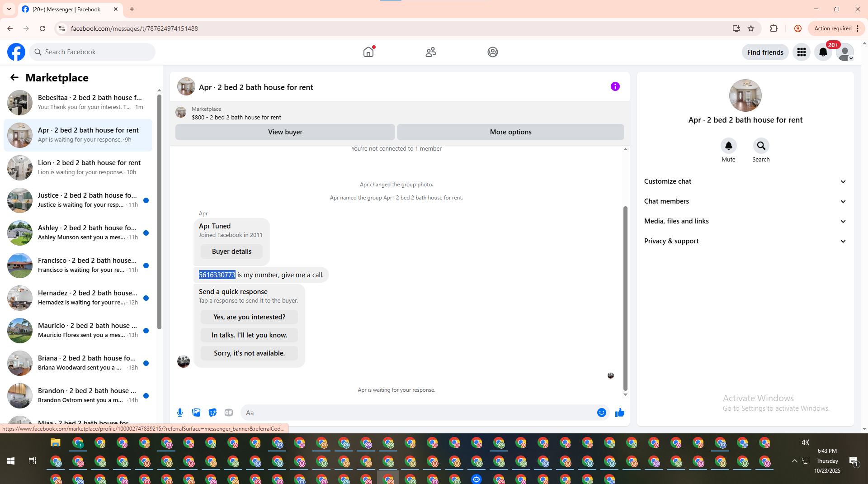
Task: Send a thumbs-up like
Action: [x=619, y=413]
